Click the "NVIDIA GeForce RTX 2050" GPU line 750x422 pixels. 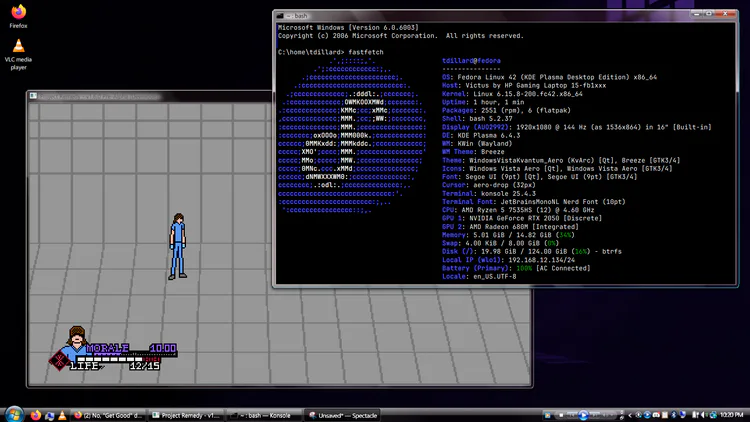(x=522, y=218)
